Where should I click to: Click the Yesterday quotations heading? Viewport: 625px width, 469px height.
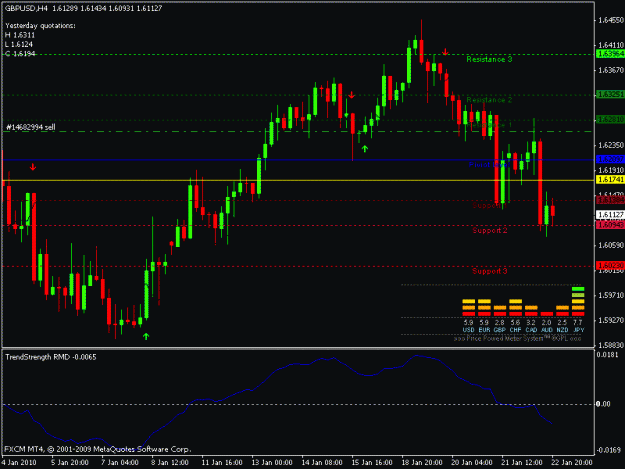[x=40, y=26]
